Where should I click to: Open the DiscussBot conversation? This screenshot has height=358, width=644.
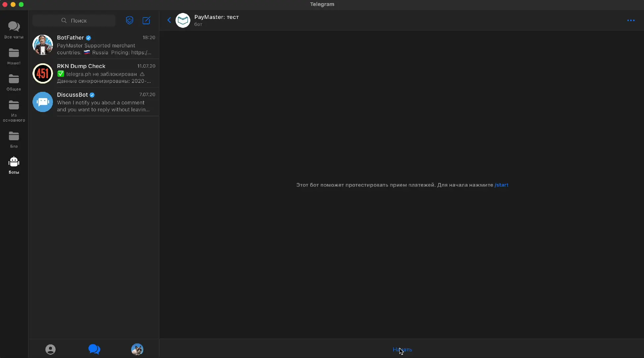pos(96,102)
